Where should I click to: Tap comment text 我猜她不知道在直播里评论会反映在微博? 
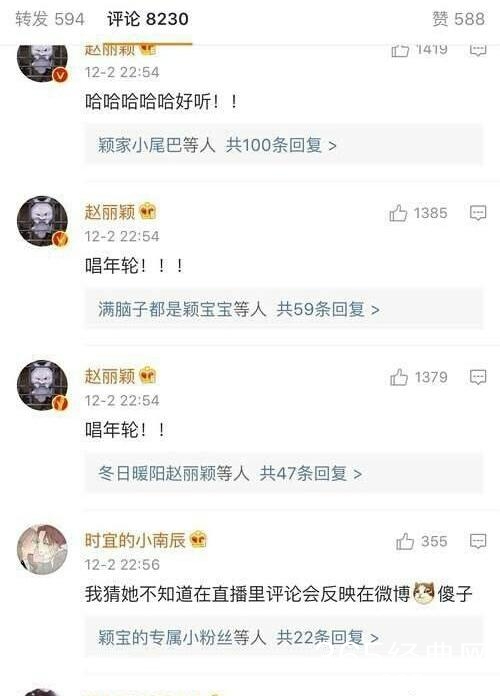247,594
